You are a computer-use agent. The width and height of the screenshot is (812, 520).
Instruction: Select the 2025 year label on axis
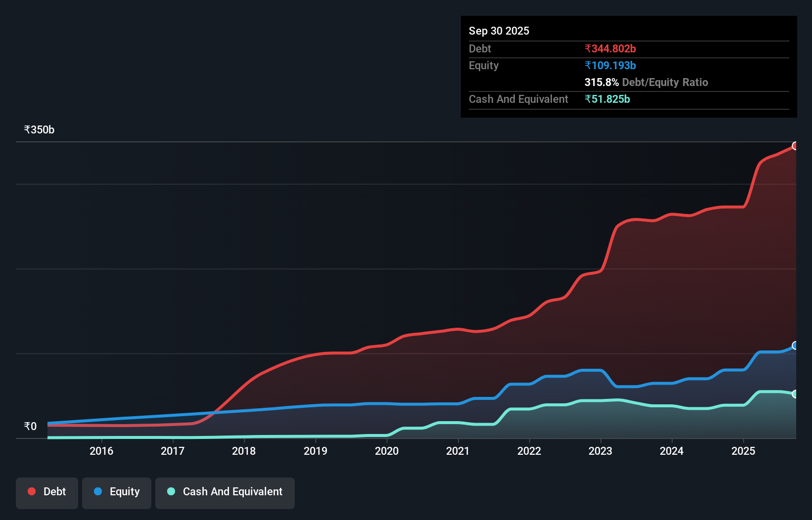coord(744,451)
